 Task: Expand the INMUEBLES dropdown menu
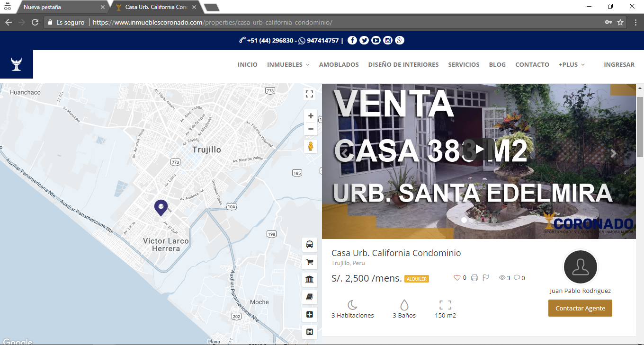[x=288, y=64]
